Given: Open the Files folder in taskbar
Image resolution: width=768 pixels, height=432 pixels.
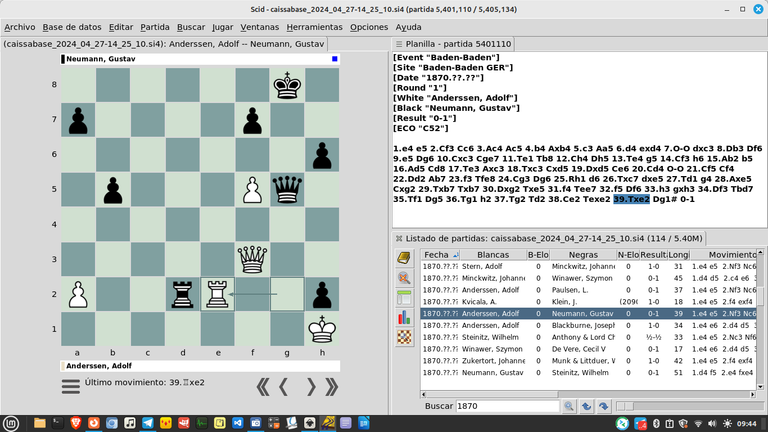Looking at the screenshot, I should pyautogui.click(x=40, y=423).
